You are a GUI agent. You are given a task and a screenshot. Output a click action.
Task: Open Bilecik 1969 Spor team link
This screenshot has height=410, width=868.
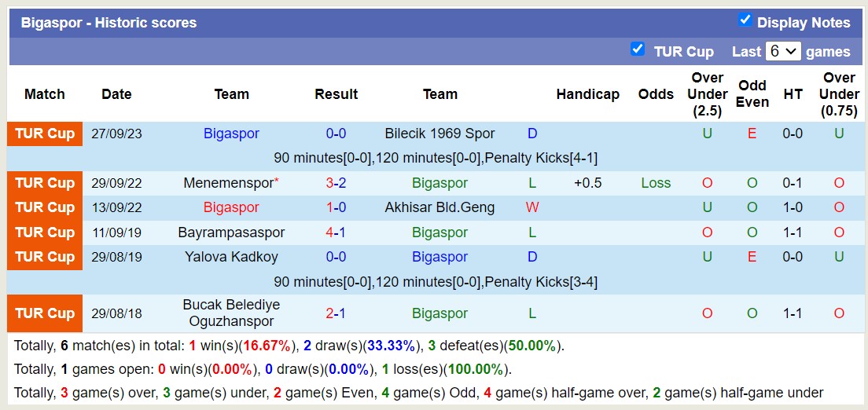click(440, 134)
